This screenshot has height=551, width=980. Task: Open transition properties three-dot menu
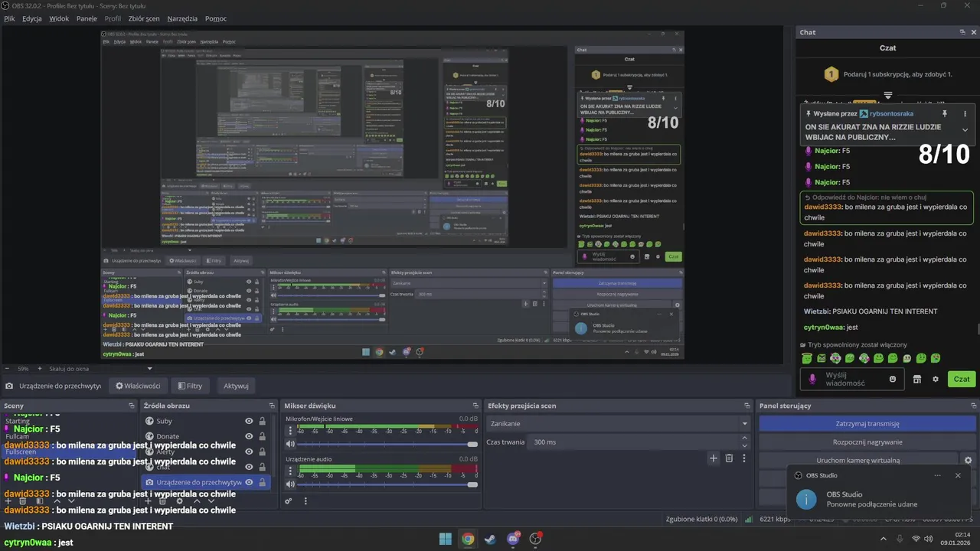click(744, 458)
